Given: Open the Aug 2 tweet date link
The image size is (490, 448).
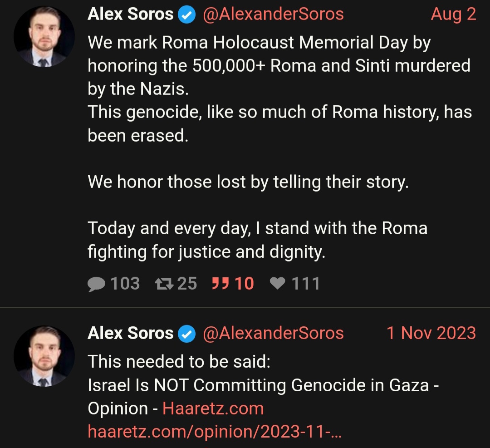Looking at the screenshot, I should [453, 14].
